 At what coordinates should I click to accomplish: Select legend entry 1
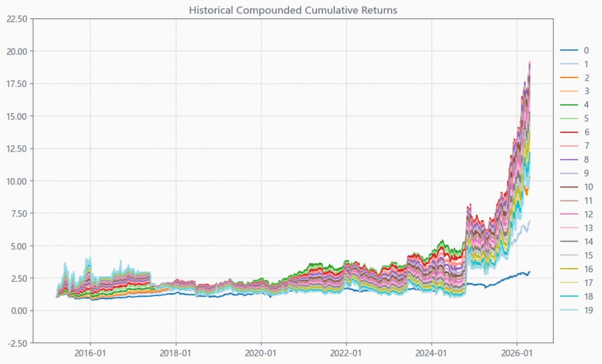tap(575, 64)
